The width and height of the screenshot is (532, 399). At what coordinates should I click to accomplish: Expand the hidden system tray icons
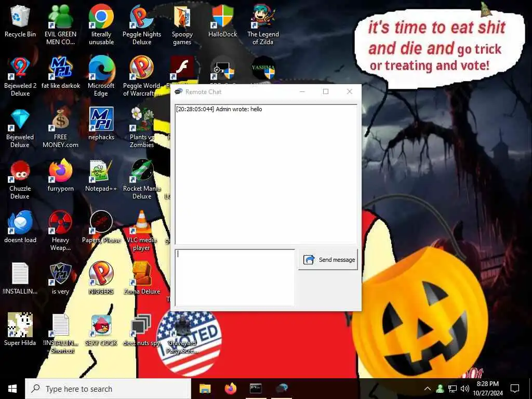pos(428,389)
